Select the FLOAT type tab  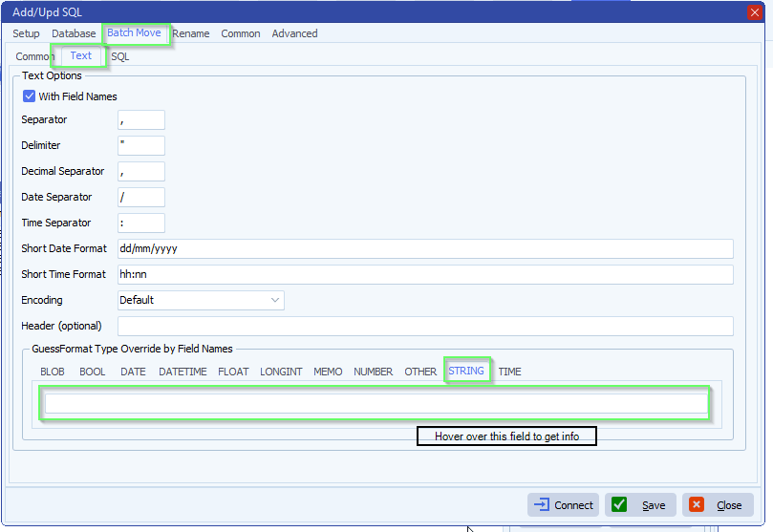coord(233,372)
